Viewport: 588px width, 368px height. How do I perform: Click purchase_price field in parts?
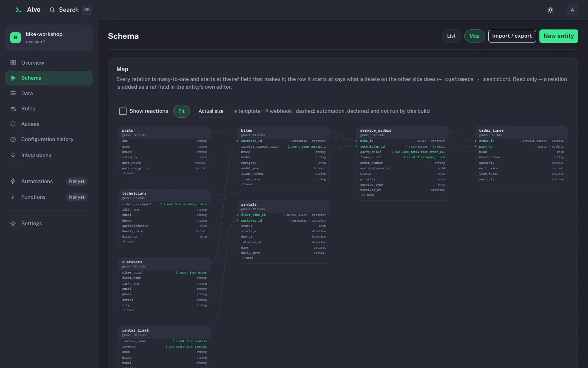165,168
